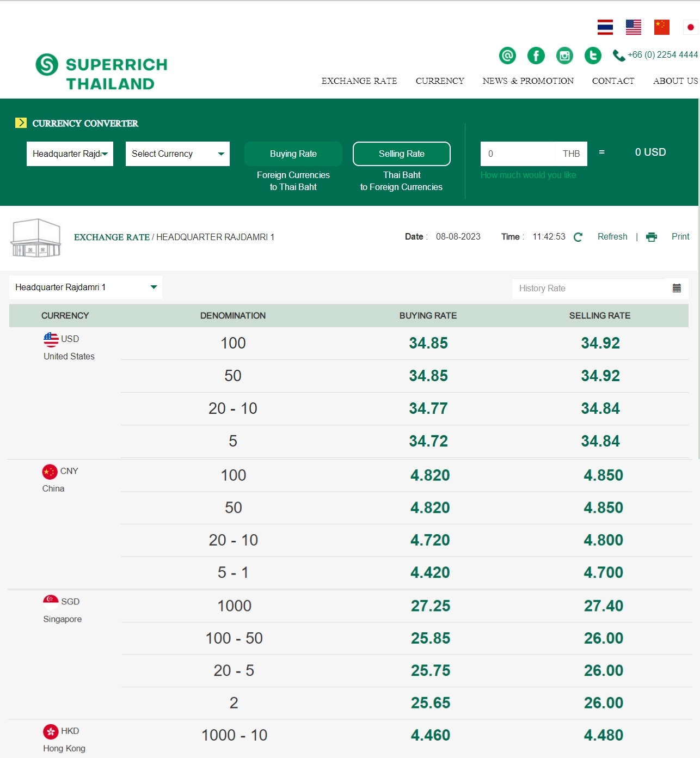Screen dimensions: 700x758
Task: Open the EXCHANGE RATE menu
Action: tap(359, 81)
